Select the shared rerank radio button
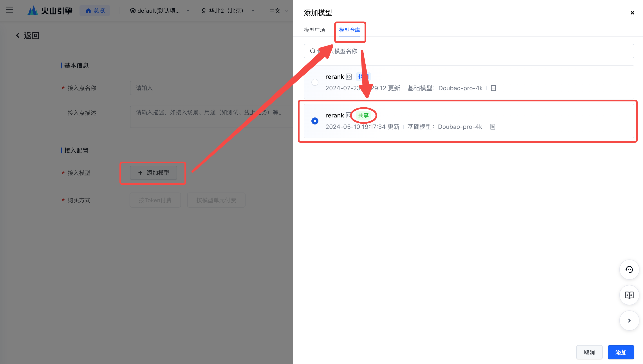Viewport: 643px width, 364px height. [x=315, y=121]
